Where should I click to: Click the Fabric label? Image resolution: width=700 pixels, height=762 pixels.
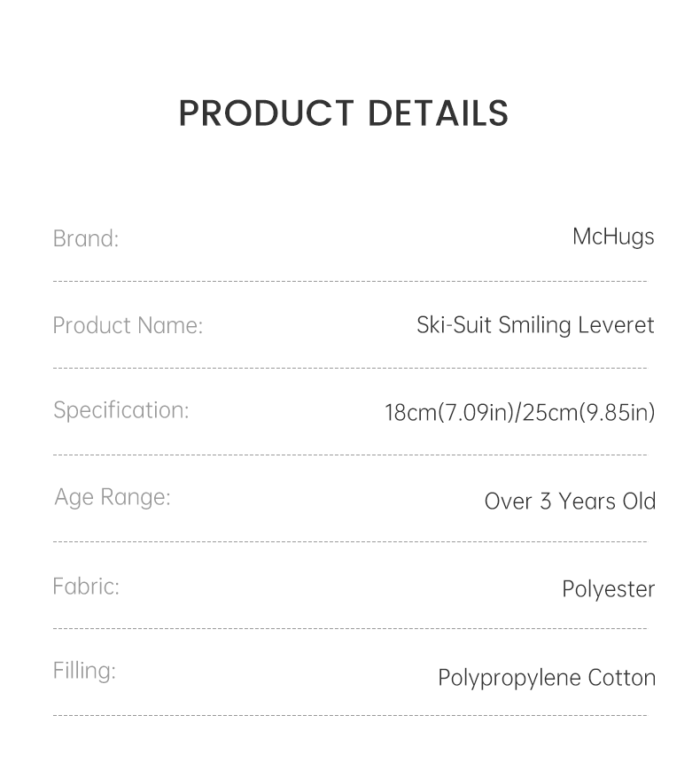point(86,586)
